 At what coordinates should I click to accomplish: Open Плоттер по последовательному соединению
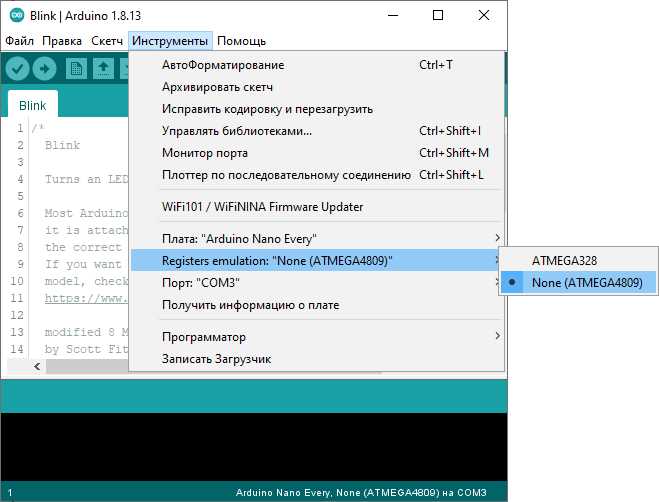click(x=316, y=174)
